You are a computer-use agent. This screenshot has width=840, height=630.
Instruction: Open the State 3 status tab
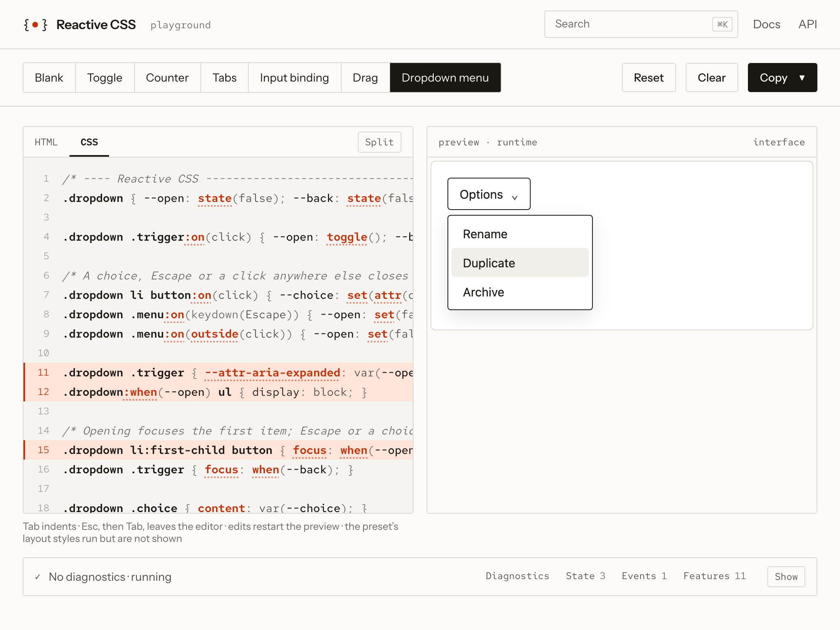click(x=586, y=576)
